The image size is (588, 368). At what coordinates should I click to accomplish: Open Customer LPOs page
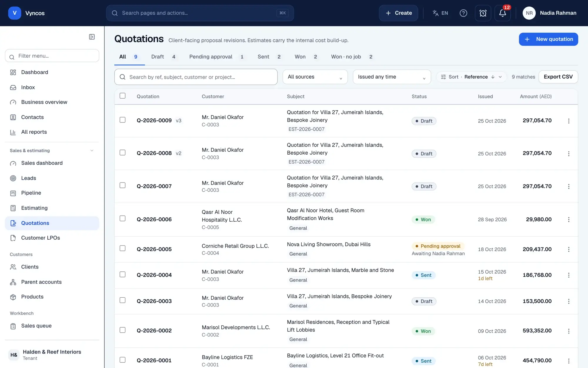coord(52,238)
